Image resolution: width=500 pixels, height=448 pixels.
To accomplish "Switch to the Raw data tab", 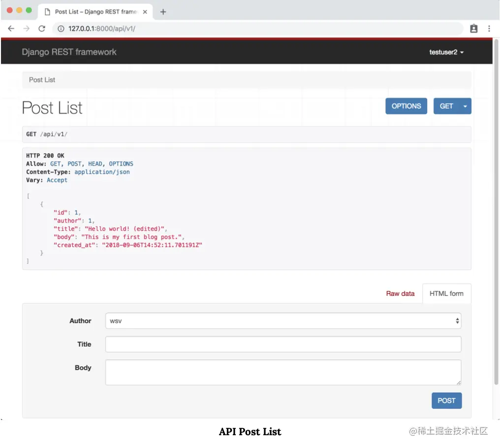I will tap(400, 293).
